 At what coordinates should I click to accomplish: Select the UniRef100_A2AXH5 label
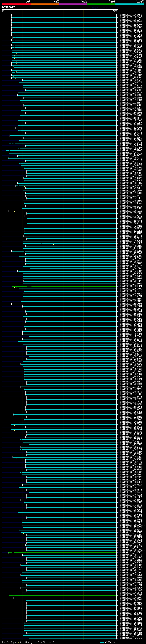[131, 226]
